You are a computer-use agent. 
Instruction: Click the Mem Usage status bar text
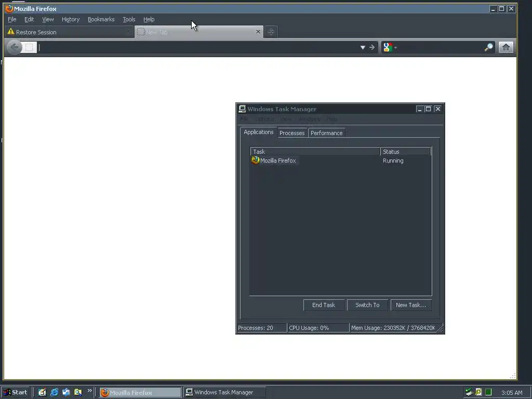(x=393, y=328)
